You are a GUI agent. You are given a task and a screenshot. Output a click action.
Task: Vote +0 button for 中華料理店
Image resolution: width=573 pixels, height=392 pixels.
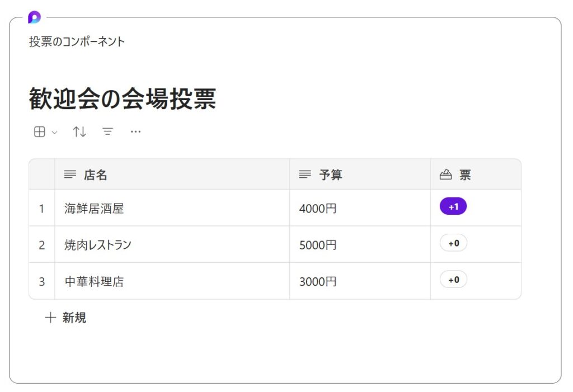(x=453, y=280)
